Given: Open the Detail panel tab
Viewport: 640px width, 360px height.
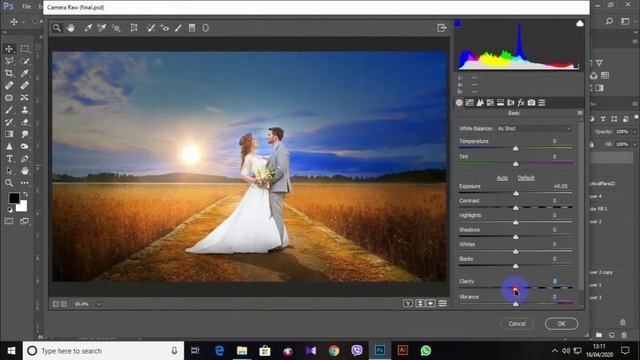Looking at the screenshot, I should click(x=480, y=103).
